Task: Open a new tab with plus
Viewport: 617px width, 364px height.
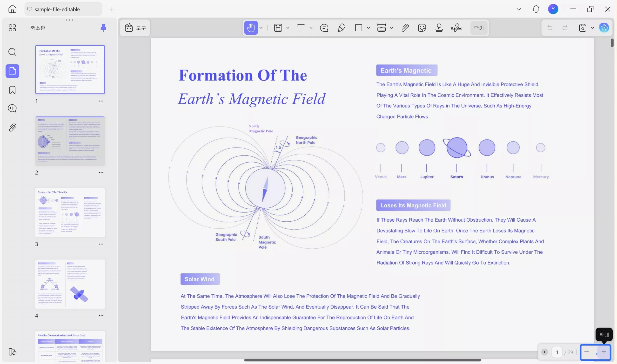Action: (x=111, y=9)
